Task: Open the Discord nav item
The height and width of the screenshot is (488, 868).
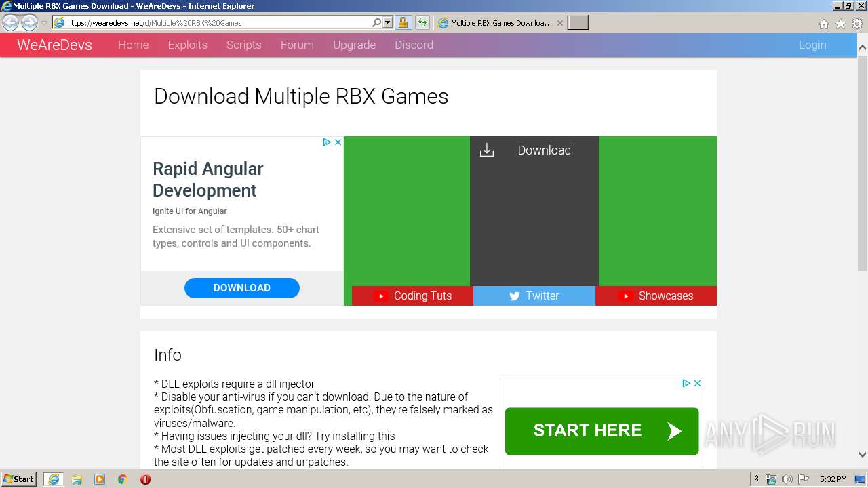Action: pyautogui.click(x=414, y=45)
